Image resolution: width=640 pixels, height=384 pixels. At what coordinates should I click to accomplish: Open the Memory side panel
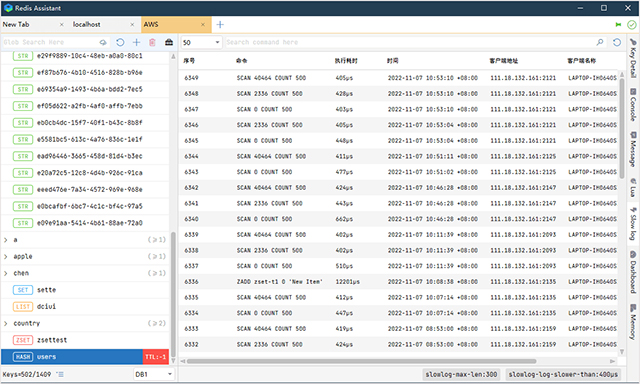coord(633,322)
